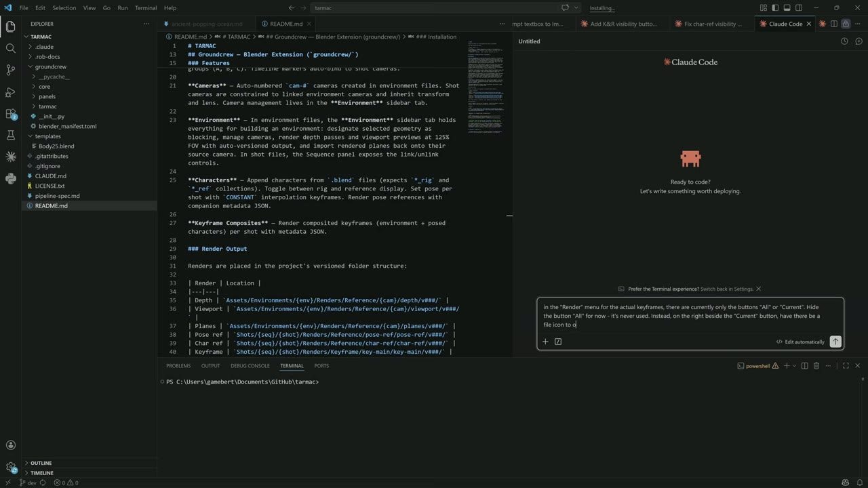868x488 pixels.
Task: Open new Claude Code tab icon
Action: coord(823,24)
